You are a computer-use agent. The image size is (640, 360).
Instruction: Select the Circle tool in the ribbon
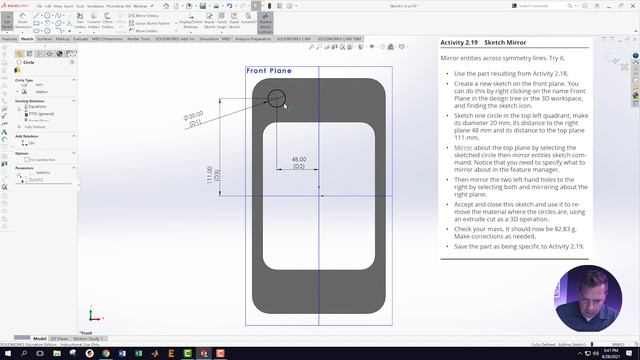[47, 15]
